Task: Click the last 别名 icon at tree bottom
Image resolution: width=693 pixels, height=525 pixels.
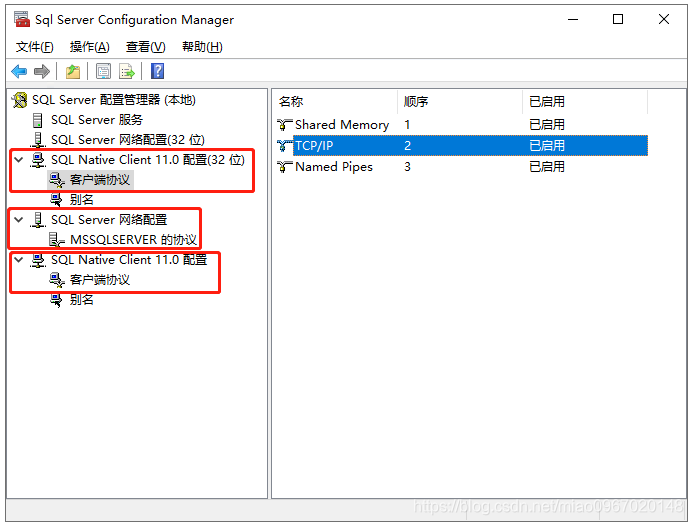Action: (x=57, y=300)
